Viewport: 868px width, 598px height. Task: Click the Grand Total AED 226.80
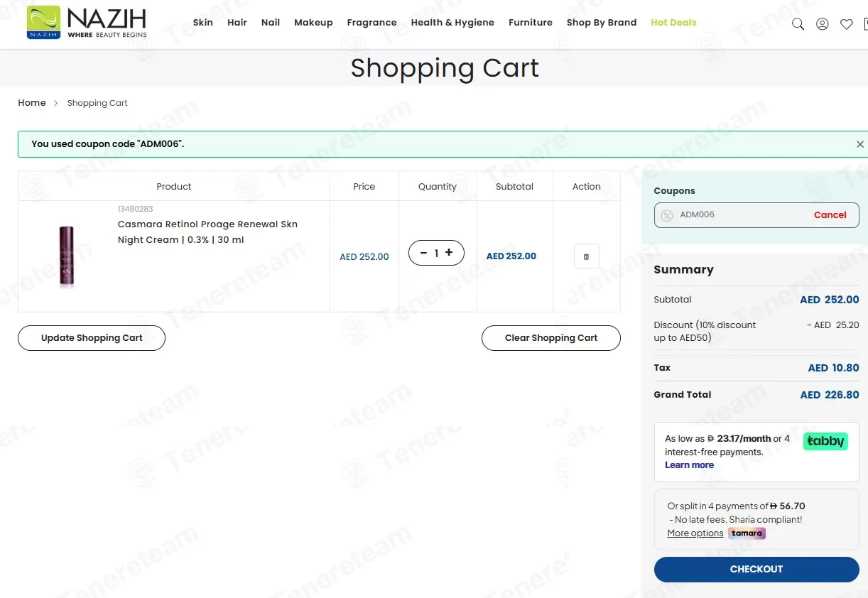pyautogui.click(x=830, y=395)
